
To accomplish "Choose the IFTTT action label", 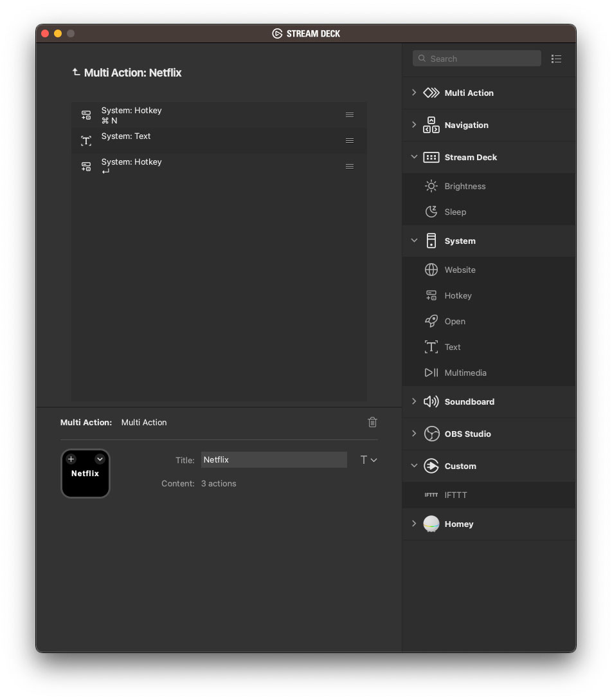I will 455,495.
